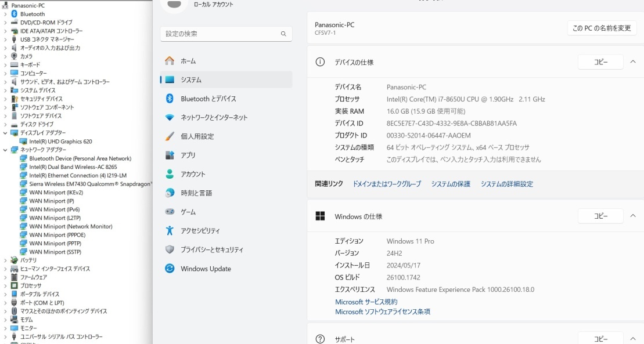Image resolution: width=644 pixels, height=344 pixels.
Task: Click the home icon beside ホーム
Action: [170, 61]
